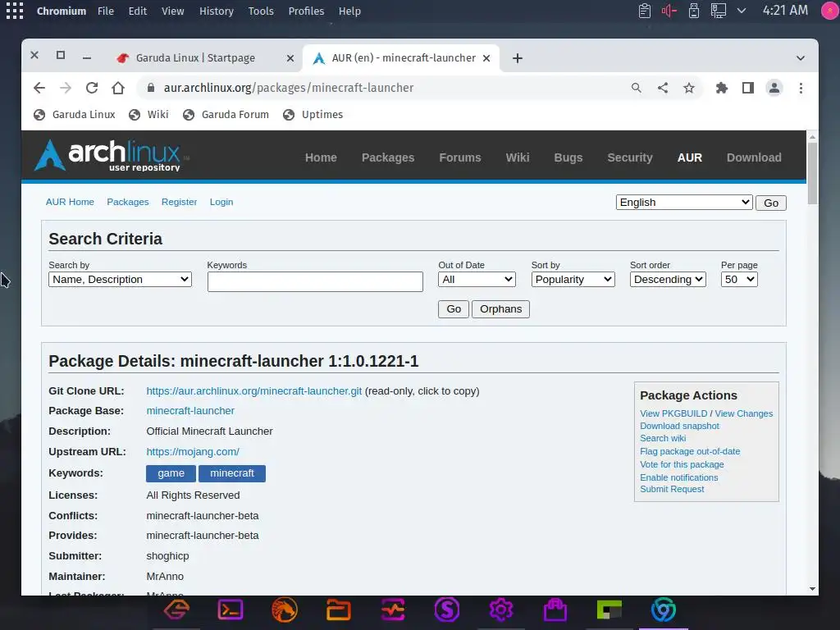Screen dimensions: 840x630
Task: Go to Packages in Arch navigation bar
Action: pyautogui.click(x=388, y=157)
